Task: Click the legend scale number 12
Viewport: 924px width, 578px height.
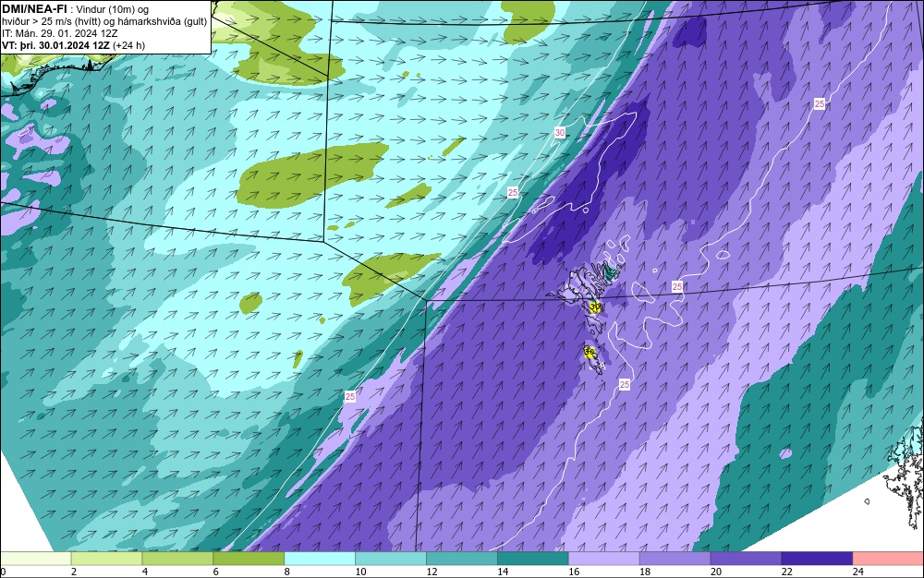Action: 432,572
